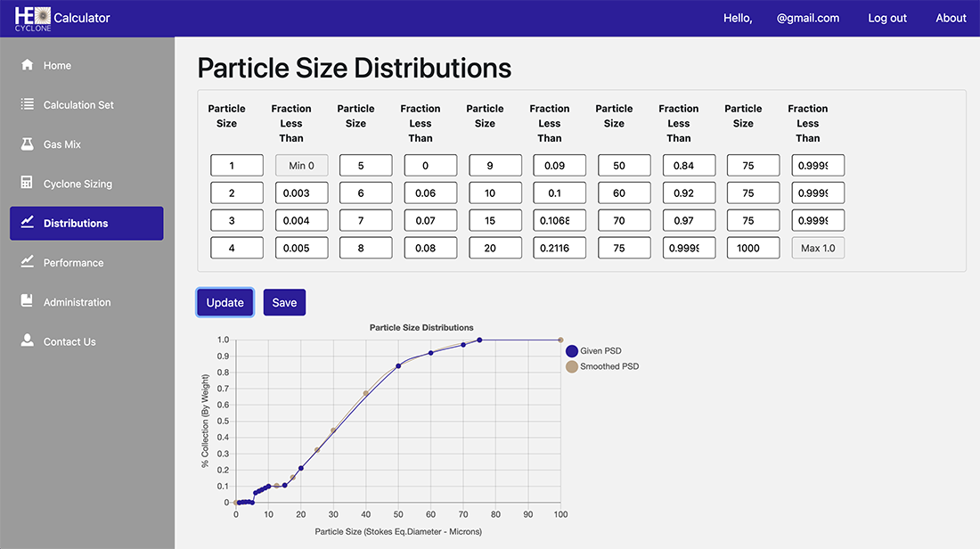
Task: Click the Gas Mix flask icon
Action: point(27,143)
